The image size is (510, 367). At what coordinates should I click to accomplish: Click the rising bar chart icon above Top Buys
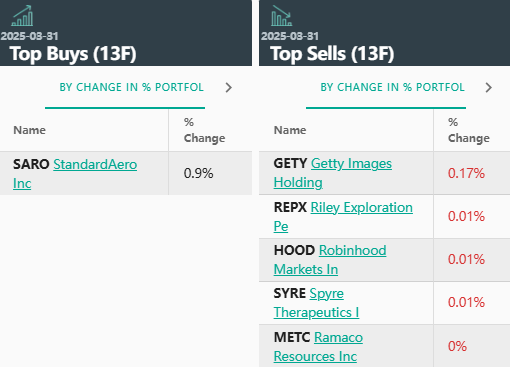click(x=22, y=16)
